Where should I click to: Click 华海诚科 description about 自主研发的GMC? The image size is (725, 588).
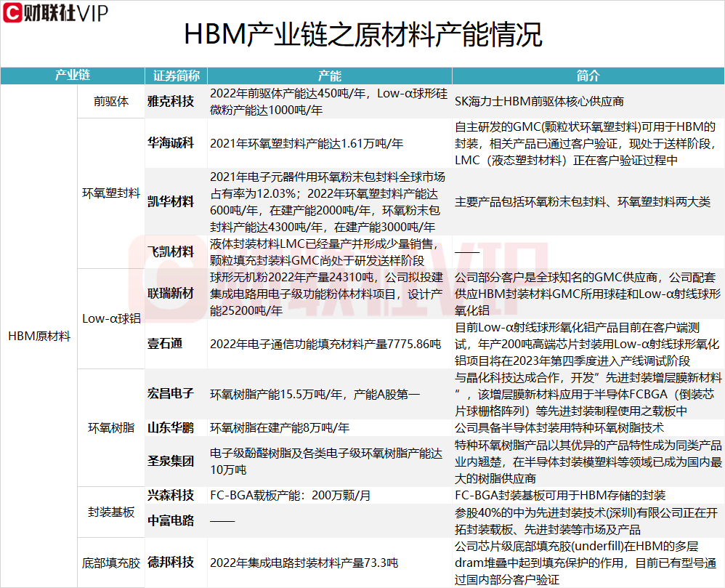click(x=588, y=143)
